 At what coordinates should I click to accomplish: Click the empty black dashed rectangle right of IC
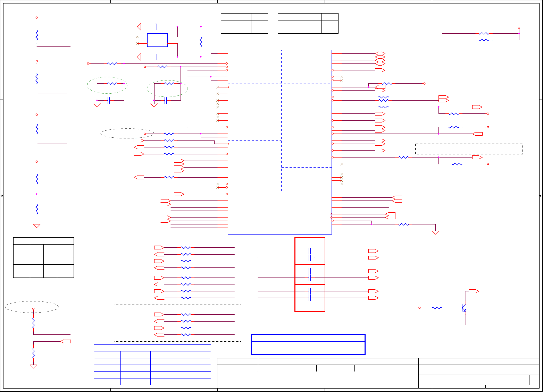tap(469, 149)
